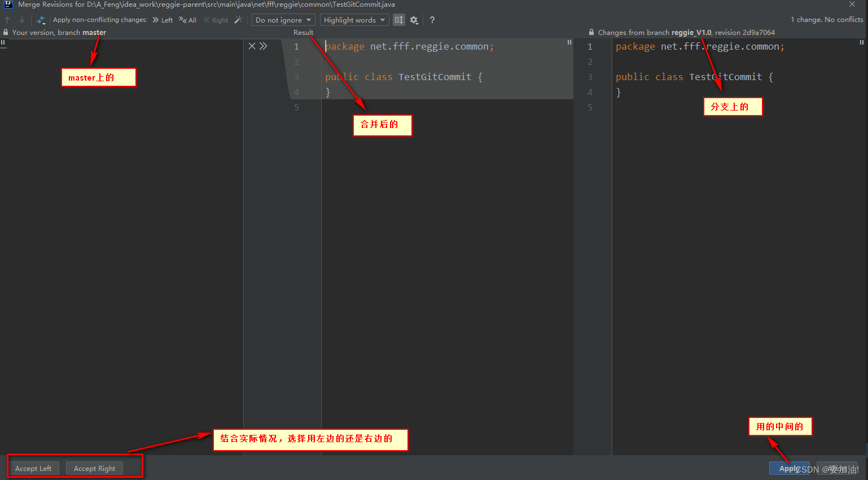Apply non-conflicting changes from Left
Image resolution: width=868 pixels, height=480 pixels.
tap(163, 20)
